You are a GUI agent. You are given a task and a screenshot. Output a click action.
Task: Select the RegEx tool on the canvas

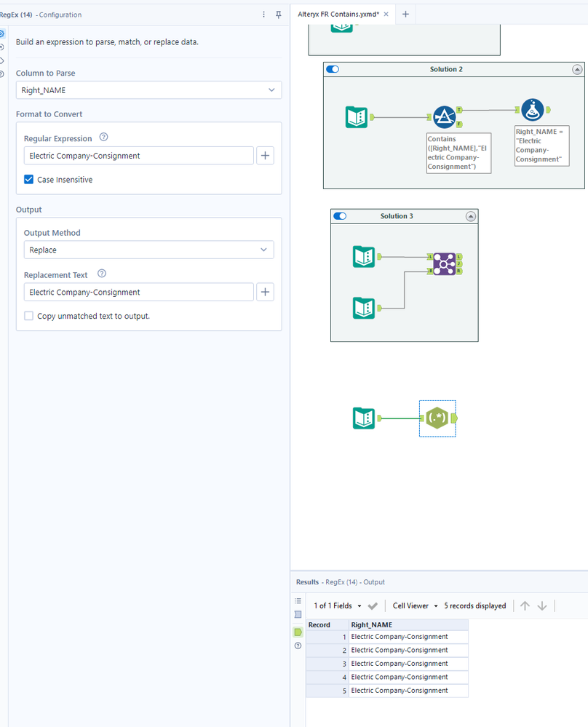click(437, 418)
